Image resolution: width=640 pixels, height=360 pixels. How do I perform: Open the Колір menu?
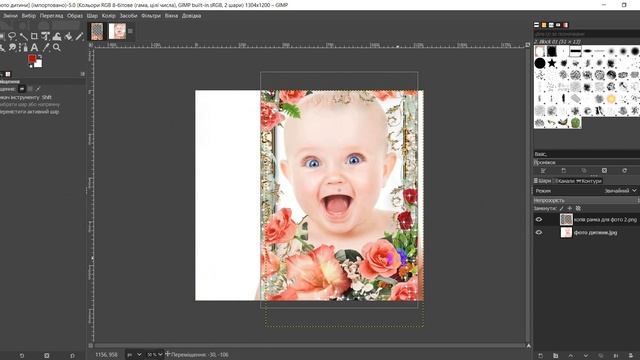click(109, 16)
